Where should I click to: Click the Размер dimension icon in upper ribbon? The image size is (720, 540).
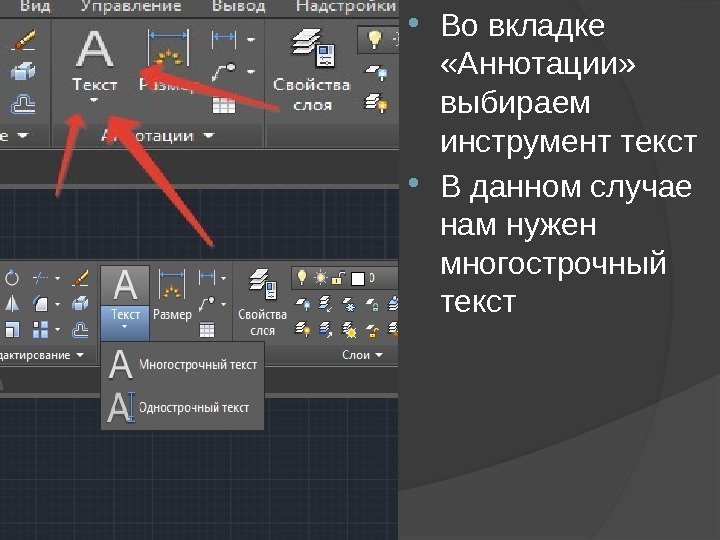pyautogui.click(x=168, y=48)
